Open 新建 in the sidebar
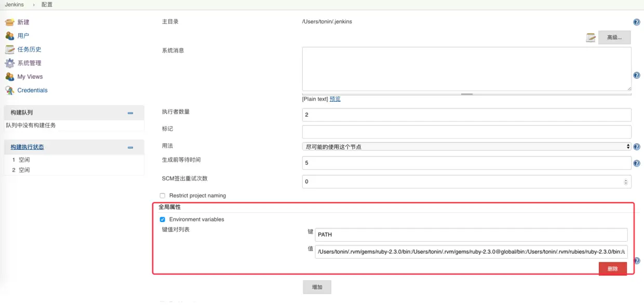This screenshot has height=305, width=644. (x=23, y=22)
